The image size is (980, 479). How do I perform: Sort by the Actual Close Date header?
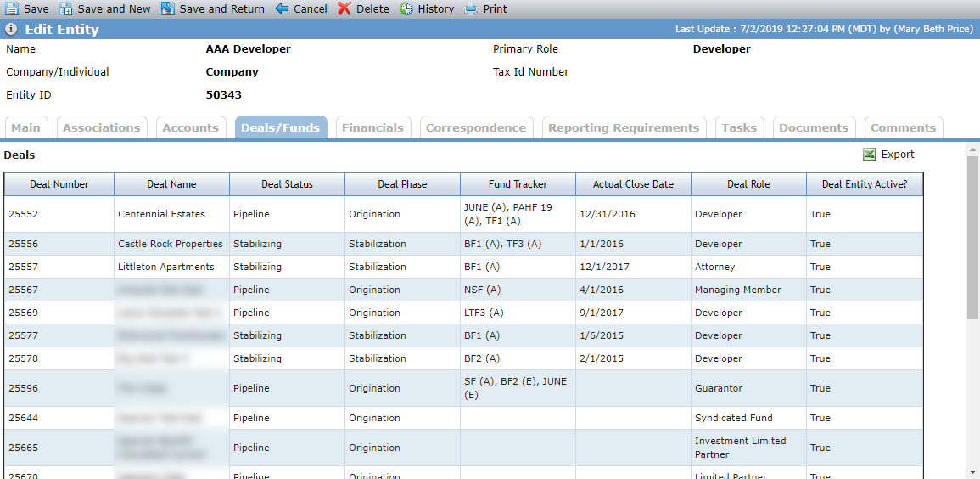point(633,184)
